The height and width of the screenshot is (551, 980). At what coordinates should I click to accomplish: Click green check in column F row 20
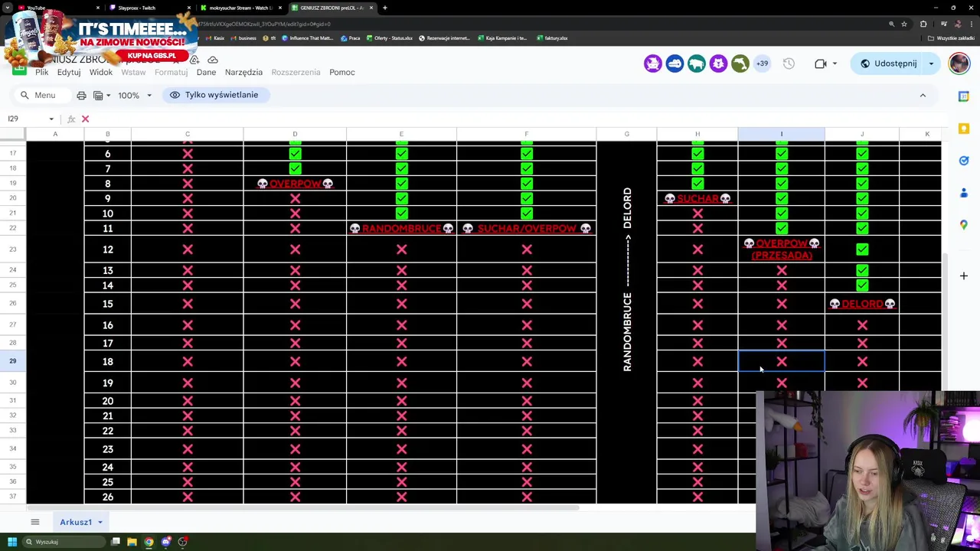point(526,198)
